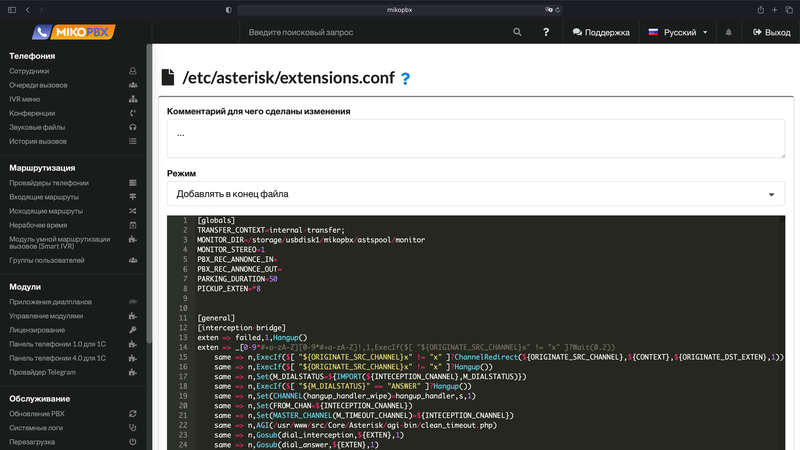
Task: Click the Группы пользователей group icon
Action: [133, 260]
